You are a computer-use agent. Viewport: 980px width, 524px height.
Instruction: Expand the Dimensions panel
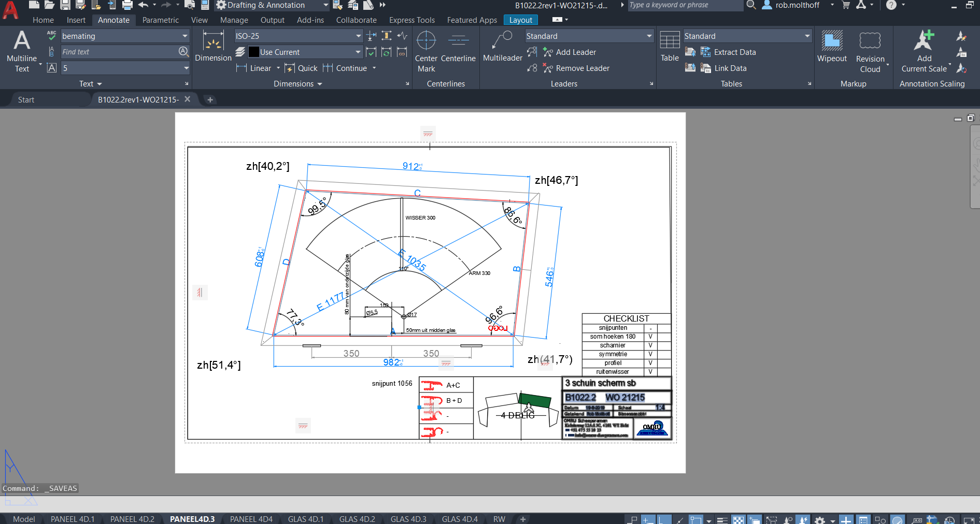tap(297, 83)
